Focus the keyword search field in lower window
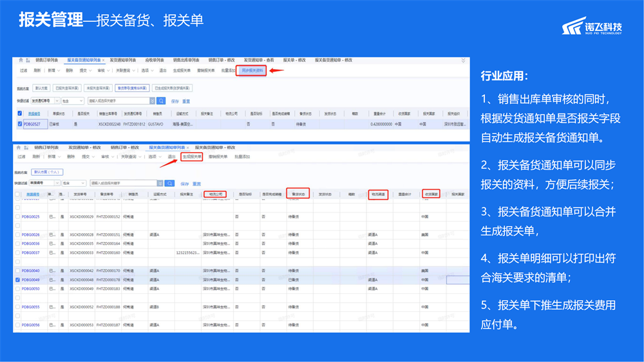The width and height of the screenshot is (644, 362). click(123, 184)
